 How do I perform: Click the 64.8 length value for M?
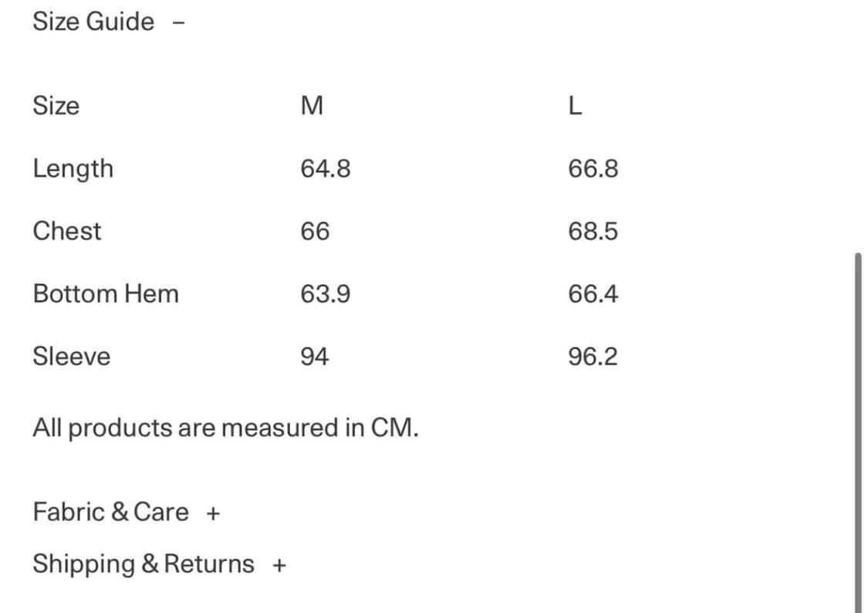[326, 169]
